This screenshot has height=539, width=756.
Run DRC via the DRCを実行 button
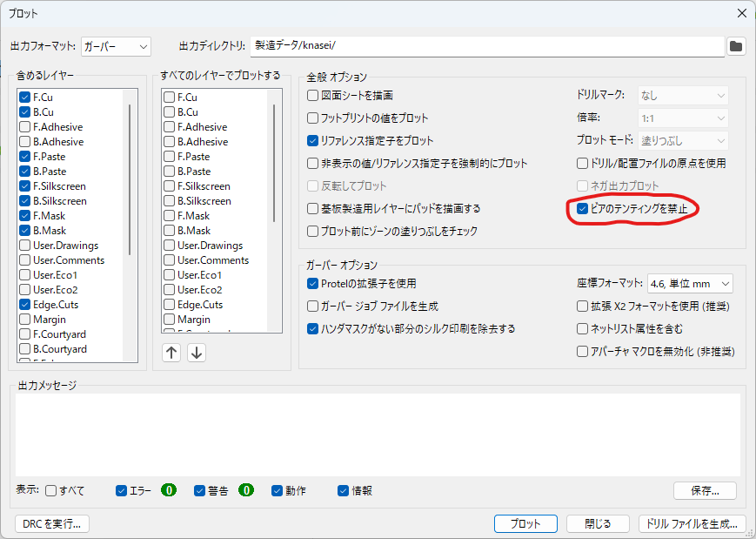(51, 523)
